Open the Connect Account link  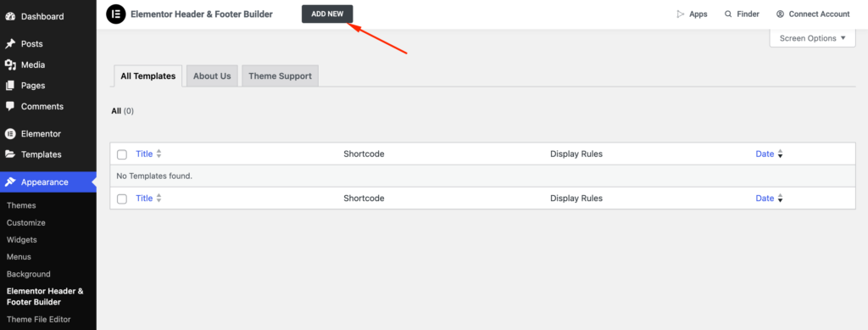[x=813, y=14]
